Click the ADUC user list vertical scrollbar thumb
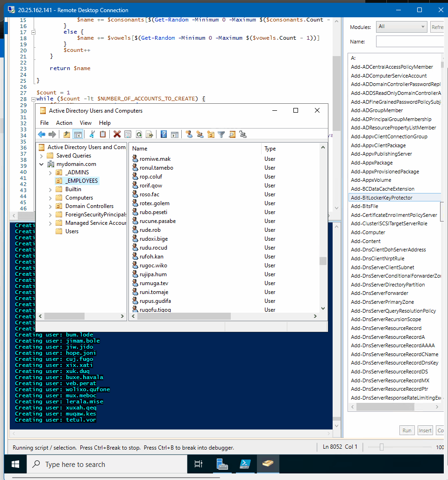The image size is (448, 480). [x=323, y=261]
